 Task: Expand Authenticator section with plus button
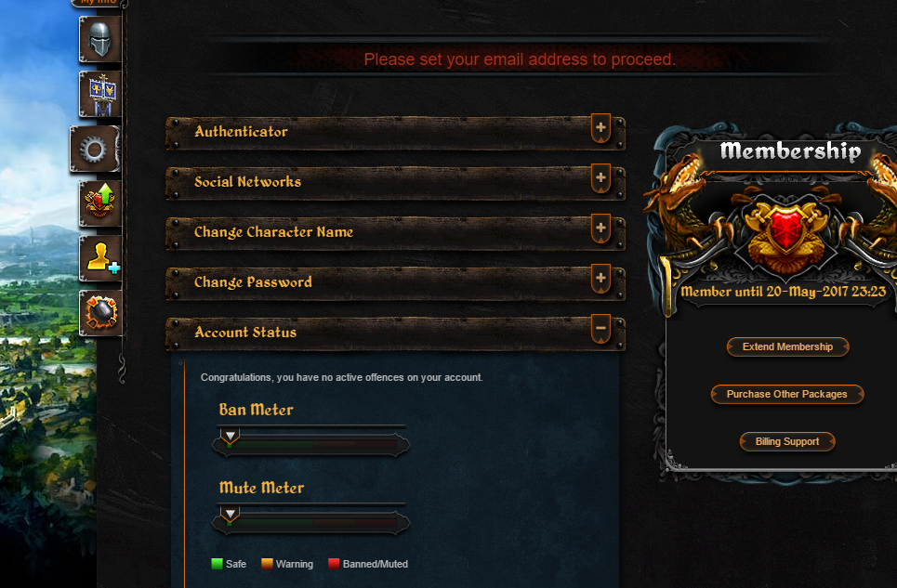pyautogui.click(x=600, y=128)
